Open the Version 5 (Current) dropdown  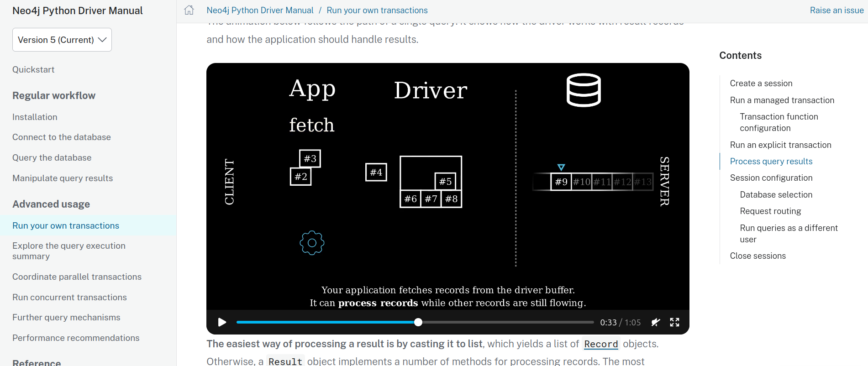62,40
